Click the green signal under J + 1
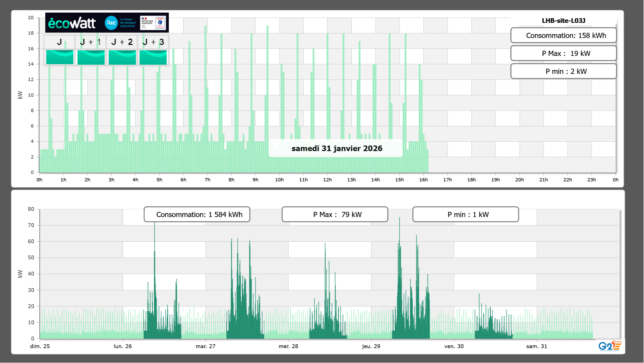Screen dimensions: 644x363 tap(91, 57)
